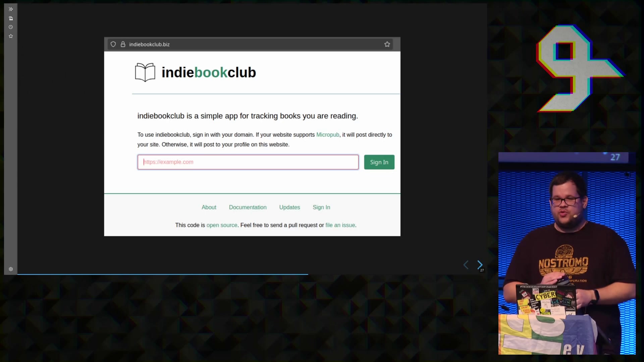Screen dimensions: 644x362
Task: Open the bookmarks star icon in the left sidebar
Action: (x=11, y=36)
